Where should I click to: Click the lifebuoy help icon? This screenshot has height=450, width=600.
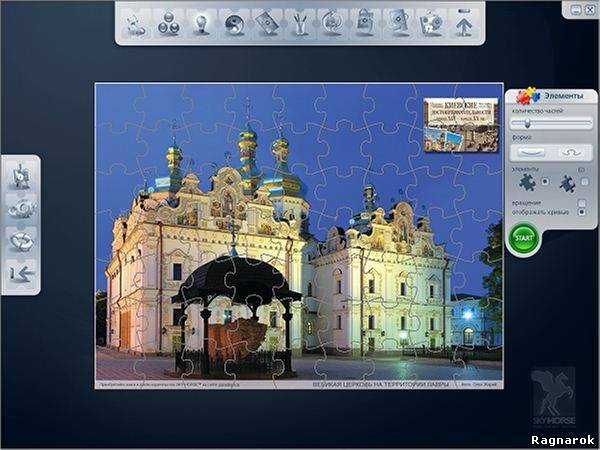tap(332, 23)
